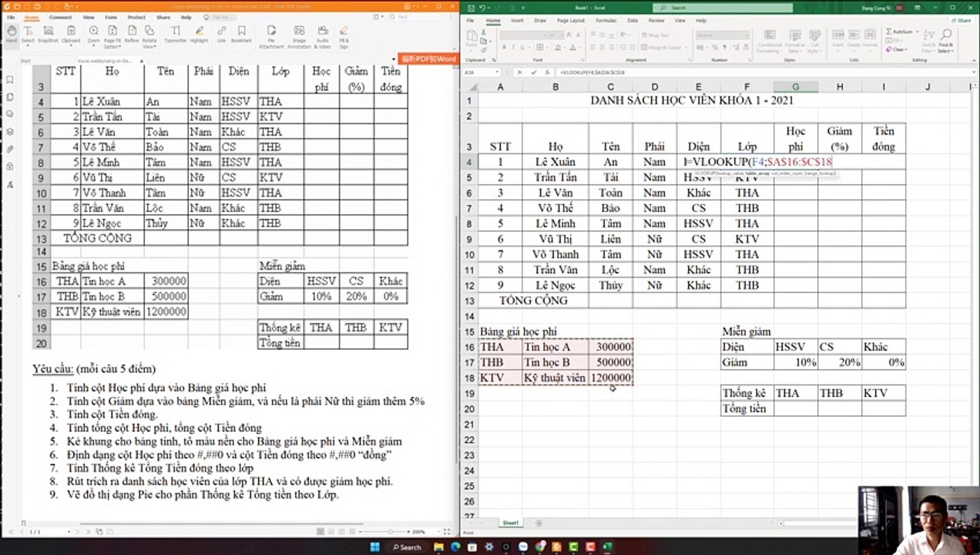The height and width of the screenshot is (555, 980).
Task: Open the Find & Select dropdown
Action: [945, 45]
